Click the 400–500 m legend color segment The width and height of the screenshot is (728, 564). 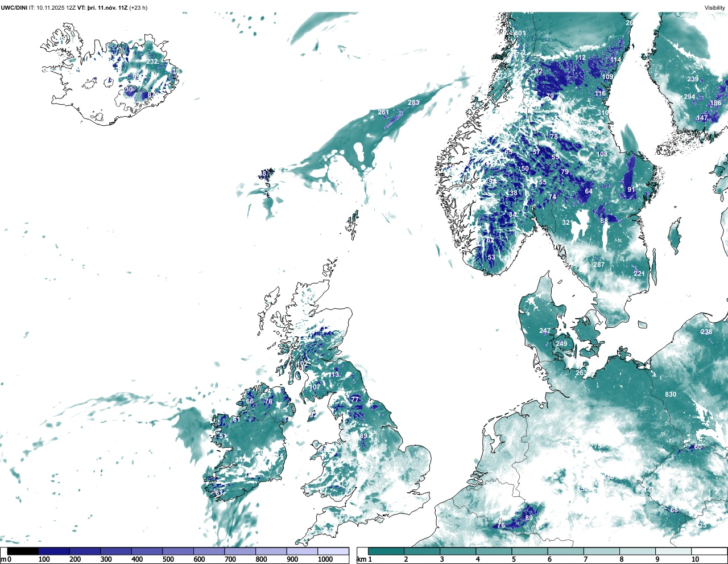[147, 551]
